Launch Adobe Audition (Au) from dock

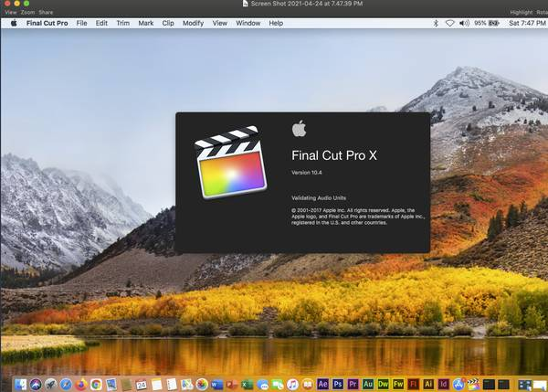368,385
